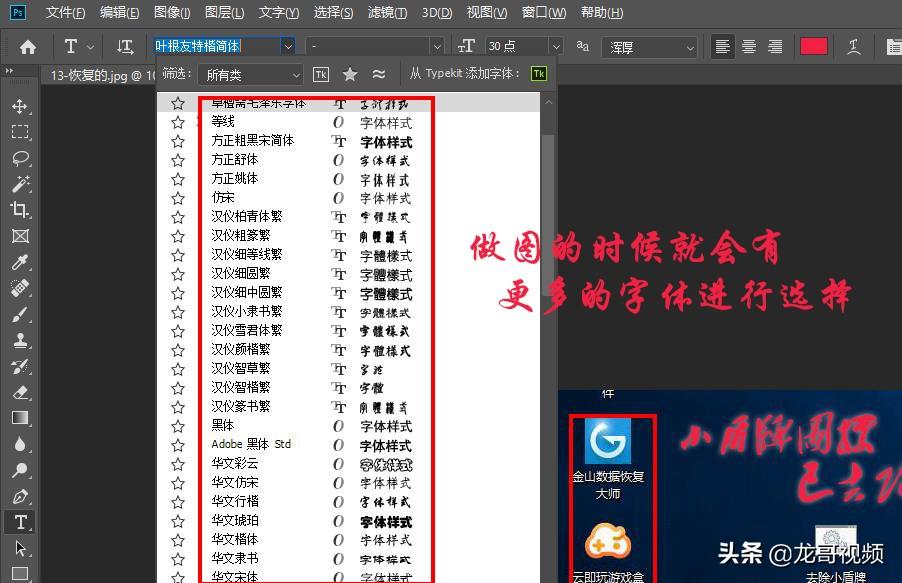Open the 文件(F) menu

[65, 12]
